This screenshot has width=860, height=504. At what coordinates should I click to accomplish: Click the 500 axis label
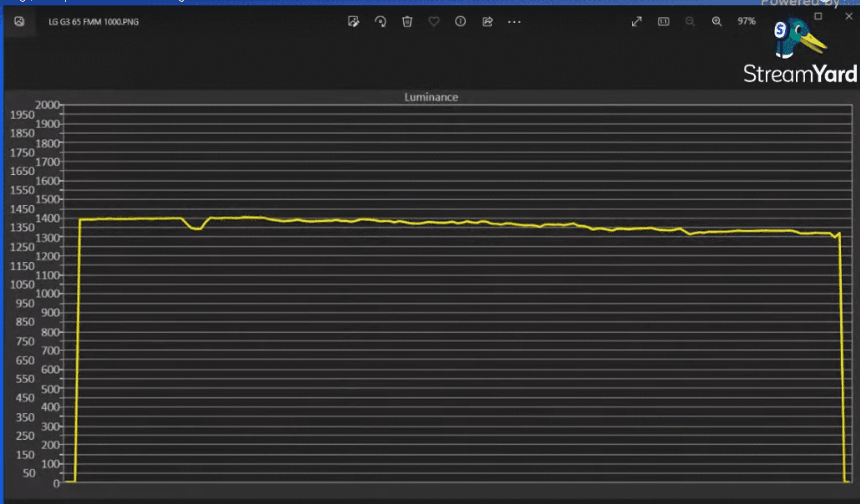(x=50, y=389)
